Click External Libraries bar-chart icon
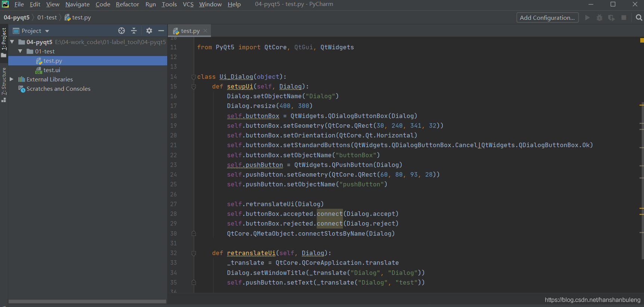Viewport: 644px width, 307px height. (x=22, y=79)
